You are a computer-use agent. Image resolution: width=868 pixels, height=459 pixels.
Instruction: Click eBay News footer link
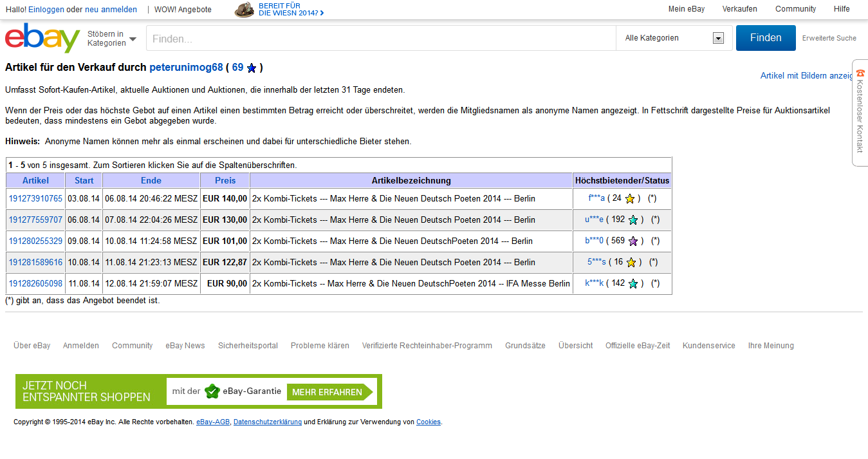click(185, 346)
